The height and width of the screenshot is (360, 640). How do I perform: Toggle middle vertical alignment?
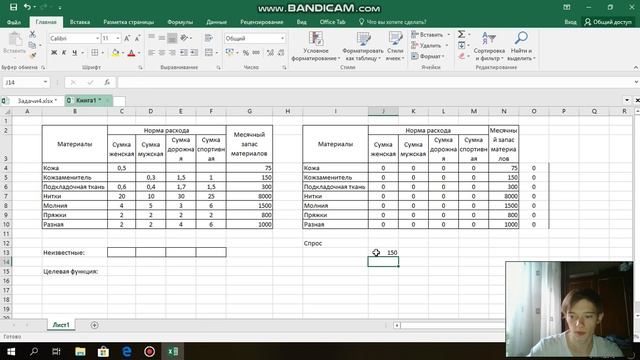[162, 38]
